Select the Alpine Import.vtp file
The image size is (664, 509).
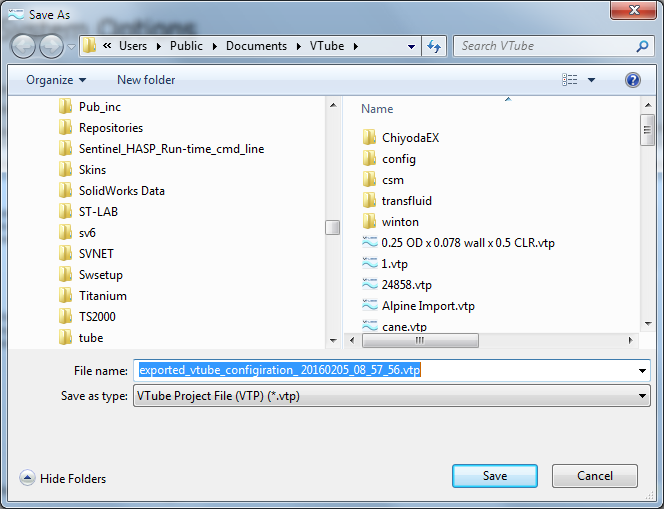(427, 306)
